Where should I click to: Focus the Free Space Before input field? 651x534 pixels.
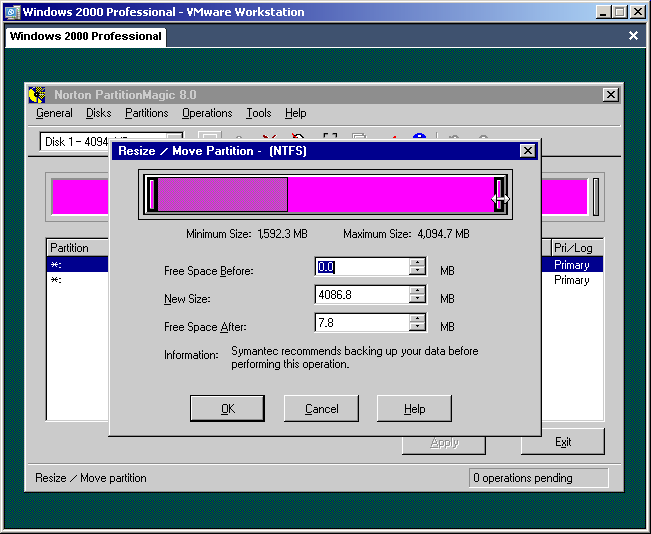(x=362, y=267)
